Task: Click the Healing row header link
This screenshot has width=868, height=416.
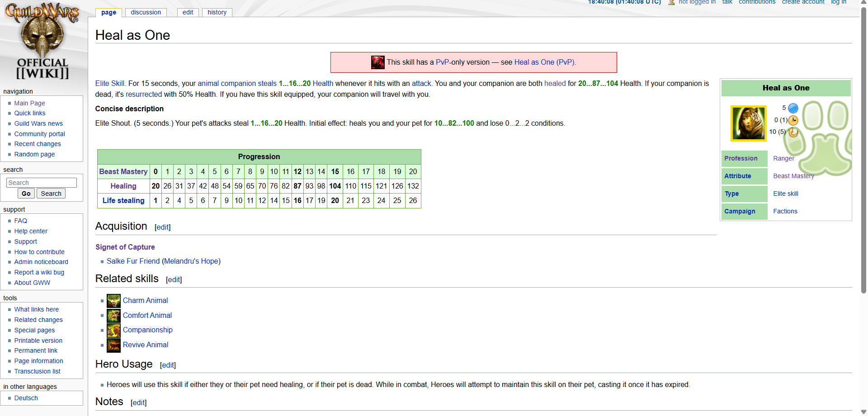Action: click(123, 186)
